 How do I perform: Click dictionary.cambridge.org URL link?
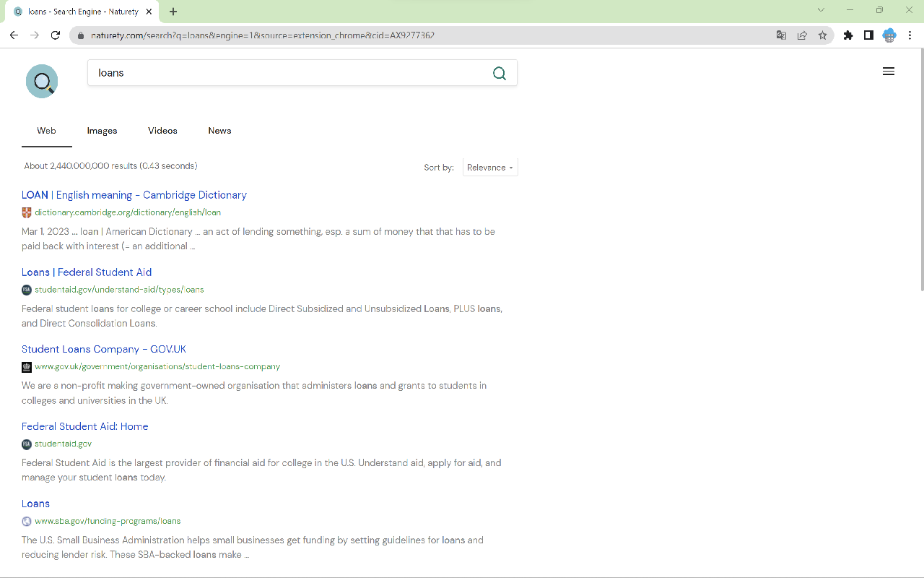point(128,212)
